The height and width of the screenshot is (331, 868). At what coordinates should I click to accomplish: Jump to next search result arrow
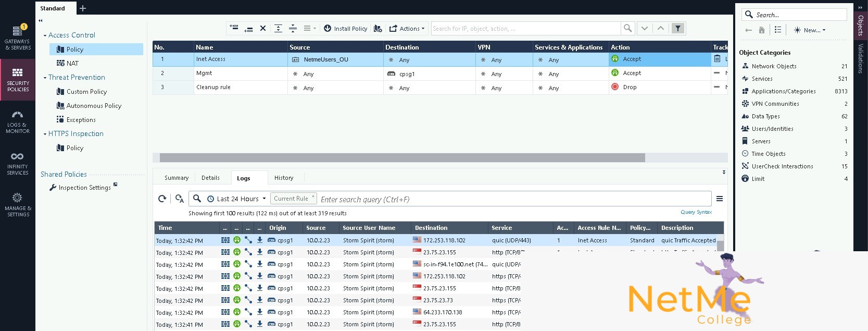click(645, 28)
